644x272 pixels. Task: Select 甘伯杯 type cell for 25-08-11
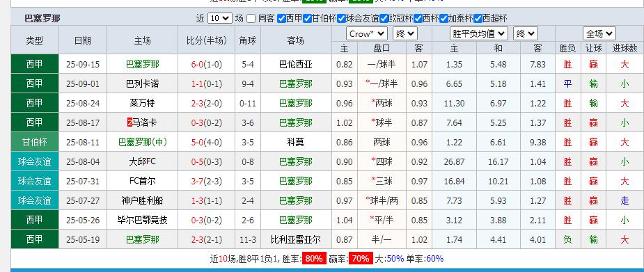35,143
